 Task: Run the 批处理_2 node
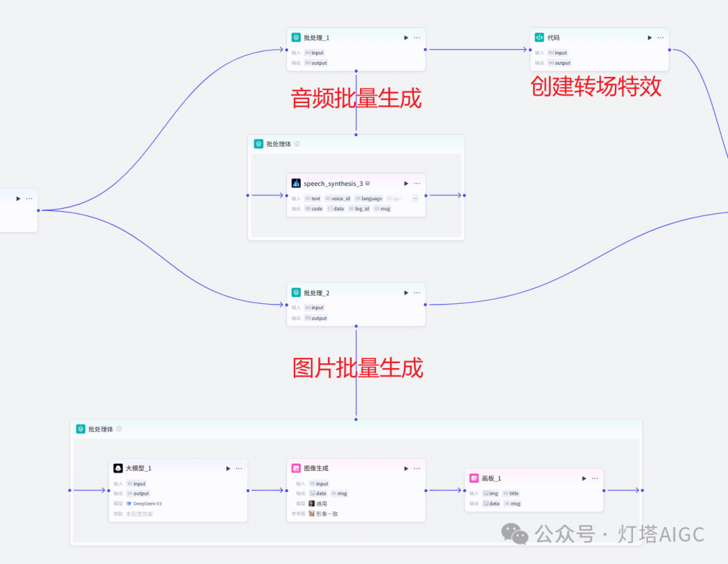point(406,292)
